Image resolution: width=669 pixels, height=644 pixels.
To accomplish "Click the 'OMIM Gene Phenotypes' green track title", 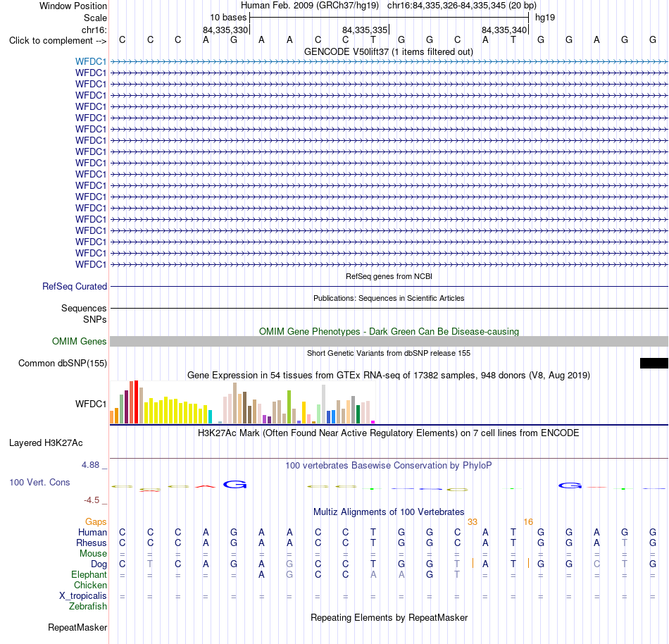I will [x=389, y=332].
